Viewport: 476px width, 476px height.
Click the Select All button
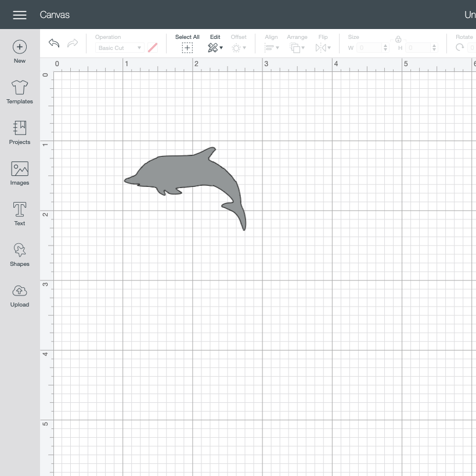pyautogui.click(x=187, y=44)
